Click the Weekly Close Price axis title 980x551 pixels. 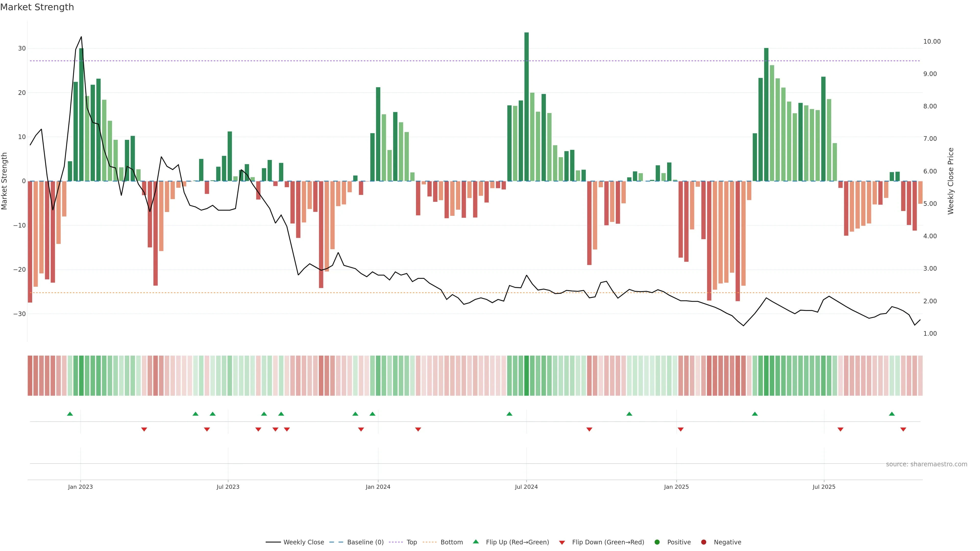(x=951, y=181)
